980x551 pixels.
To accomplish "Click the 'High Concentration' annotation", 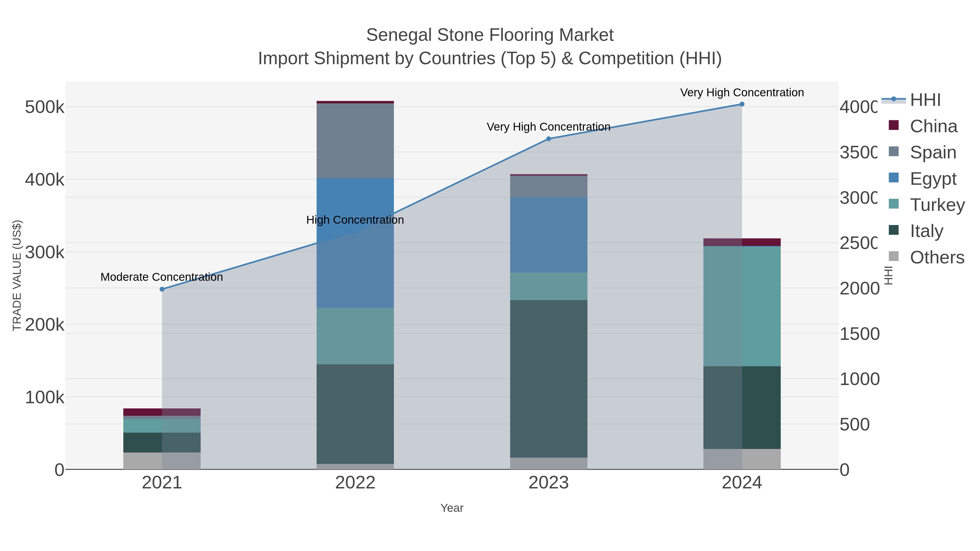I will click(x=355, y=220).
